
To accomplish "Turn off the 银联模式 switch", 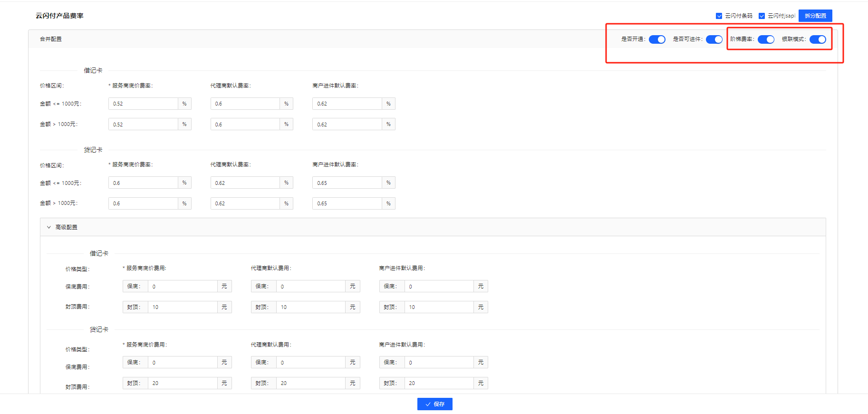I will (818, 39).
